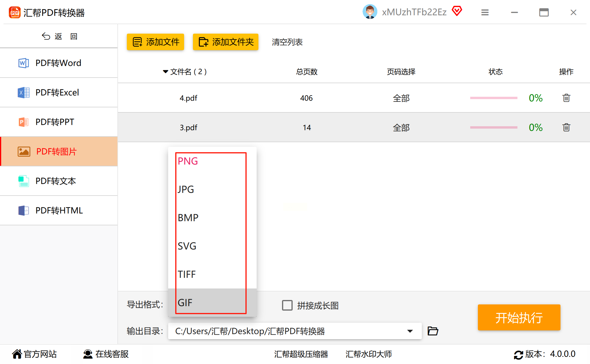
Task: Click 清空列表 to clear the list
Action: point(287,42)
